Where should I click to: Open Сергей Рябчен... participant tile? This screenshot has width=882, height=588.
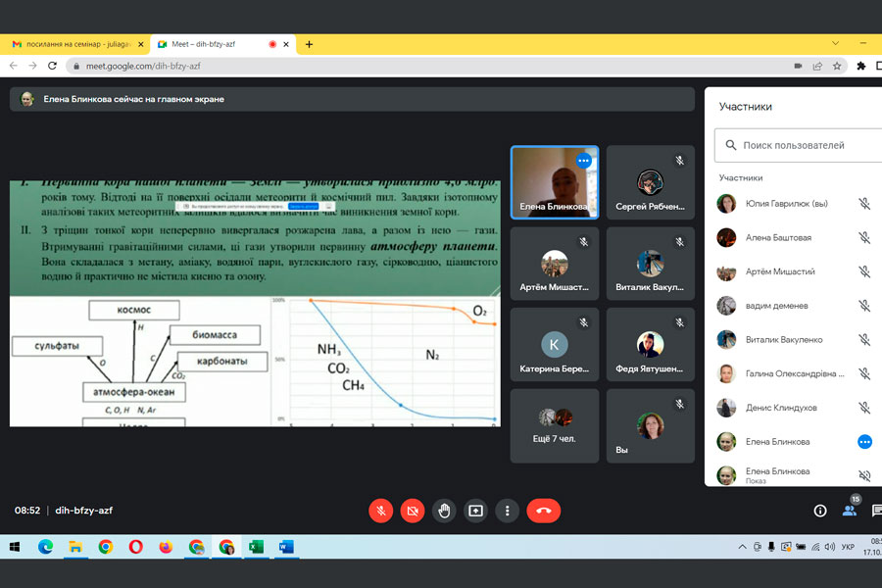(x=651, y=182)
